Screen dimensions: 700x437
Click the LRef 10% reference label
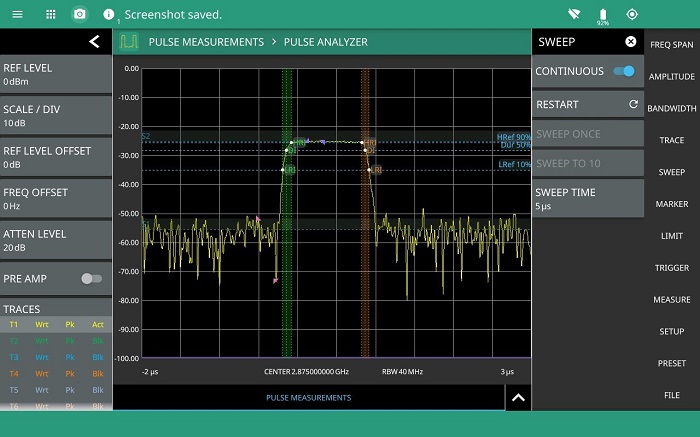[514, 164]
